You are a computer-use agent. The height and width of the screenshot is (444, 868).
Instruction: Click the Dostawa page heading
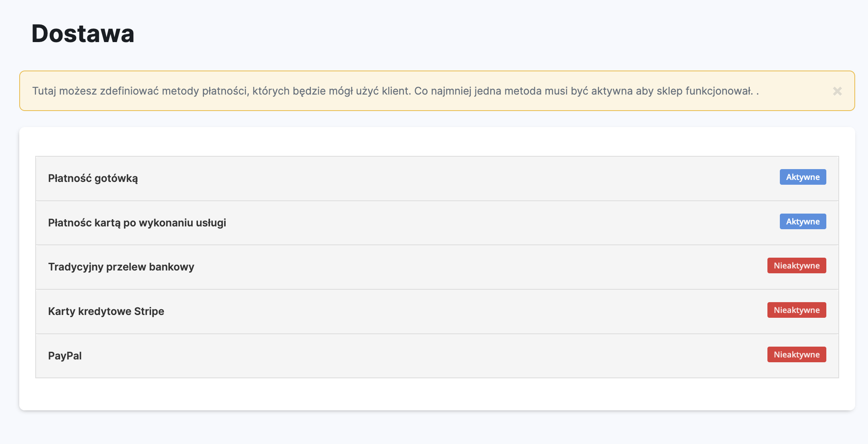point(83,34)
